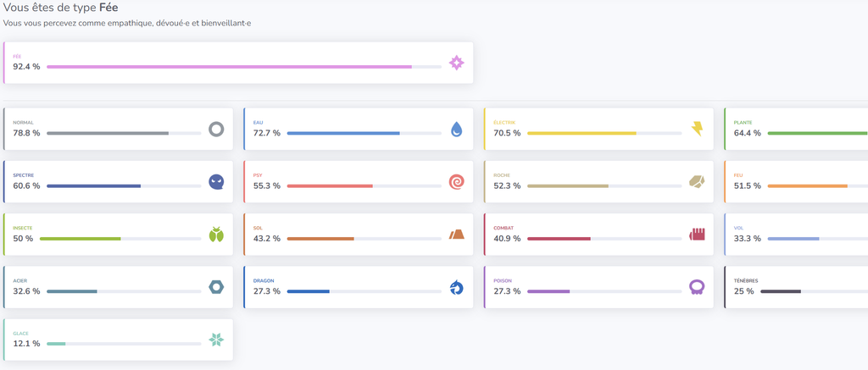
Task: Click the pink Fée star icon
Action: click(456, 63)
